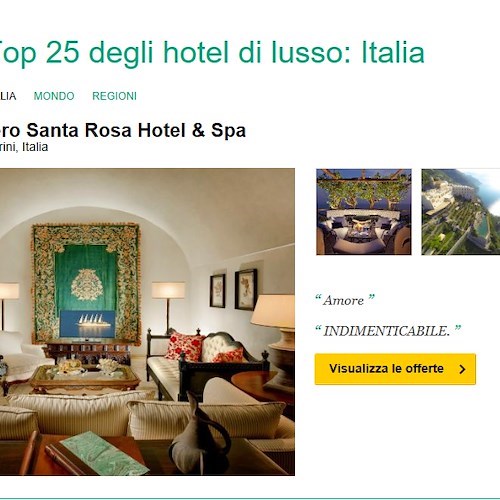500x500 pixels.
Task: Open the large hotel lounge photo
Action: click(147, 322)
